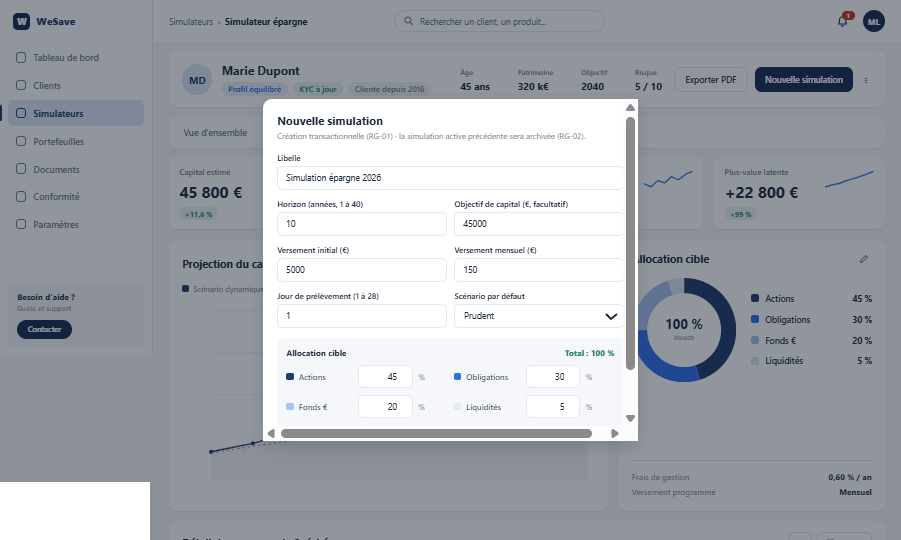
Task: Click the Objectif de capital field
Action: pyautogui.click(x=539, y=224)
